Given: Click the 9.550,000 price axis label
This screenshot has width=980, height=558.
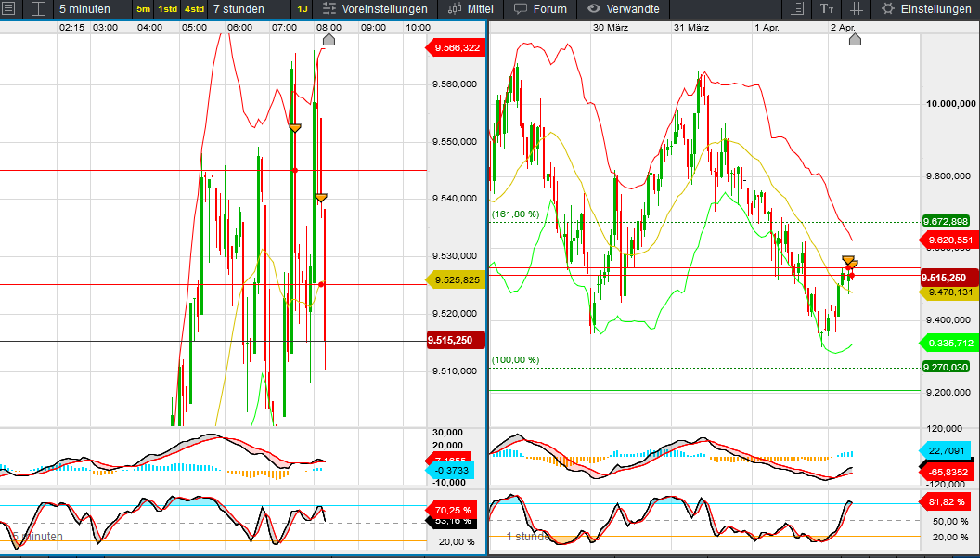Looking at the screenshot, I should (455, 142).
